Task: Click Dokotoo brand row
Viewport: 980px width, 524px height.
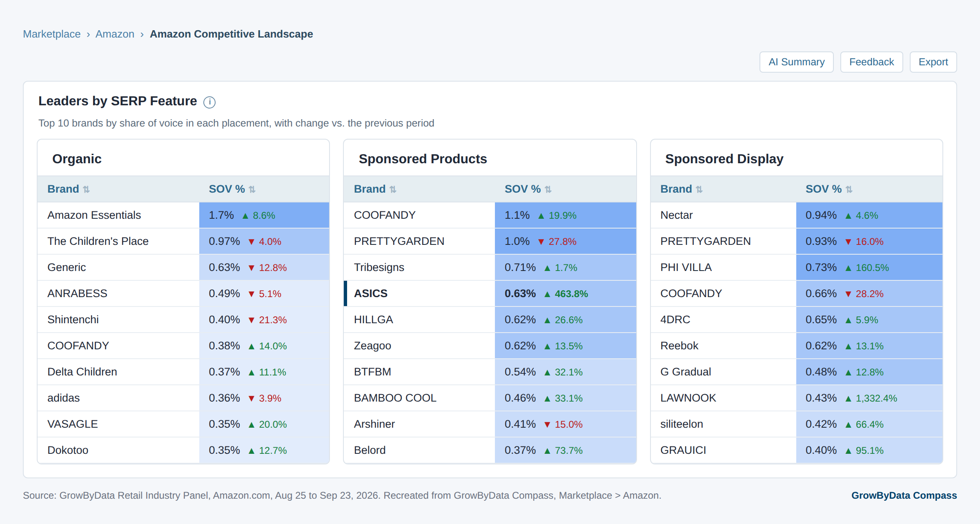Action: (x=183, y=450)
